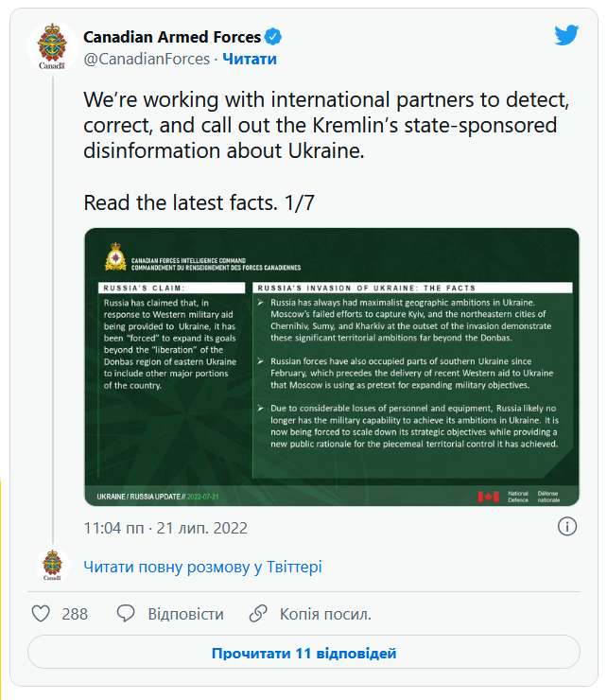Open Читати повну розмову у Твіттері
This screenshot has height=700, width=607.
[x=202, y=567]
